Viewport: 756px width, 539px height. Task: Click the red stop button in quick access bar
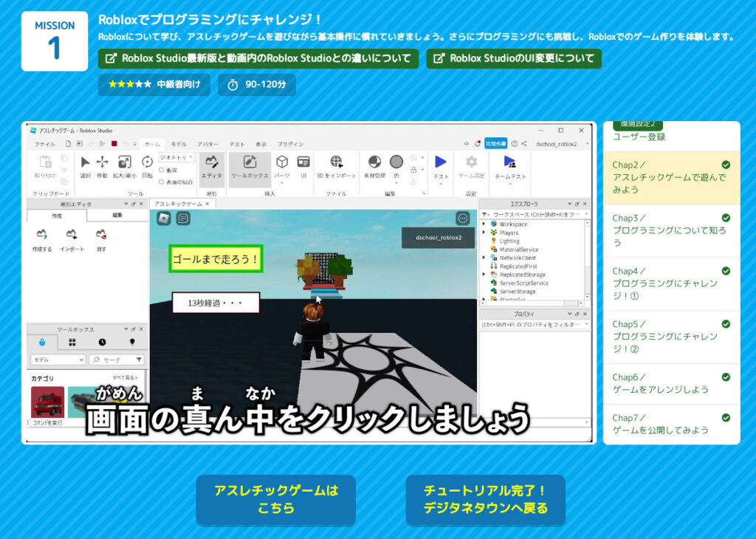coord(114,144)
